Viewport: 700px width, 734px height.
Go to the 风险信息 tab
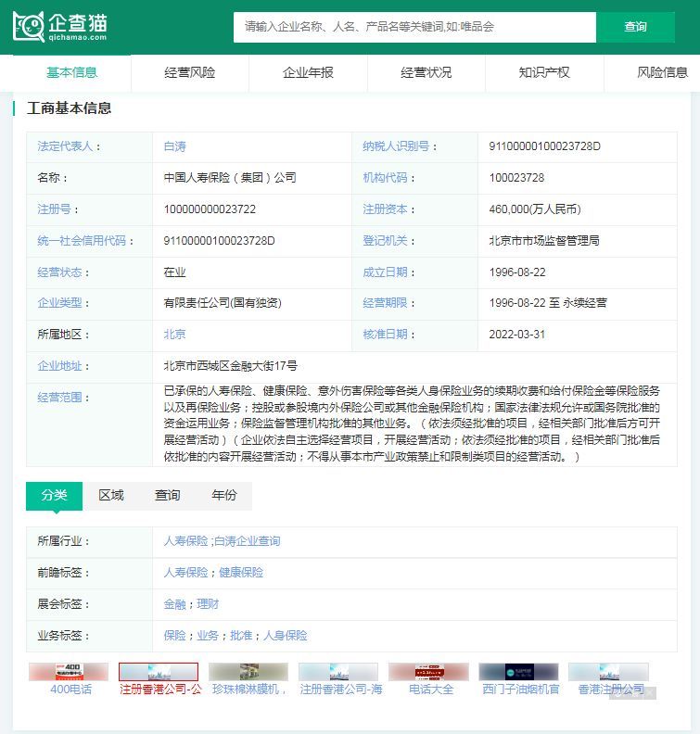(662, 72)
